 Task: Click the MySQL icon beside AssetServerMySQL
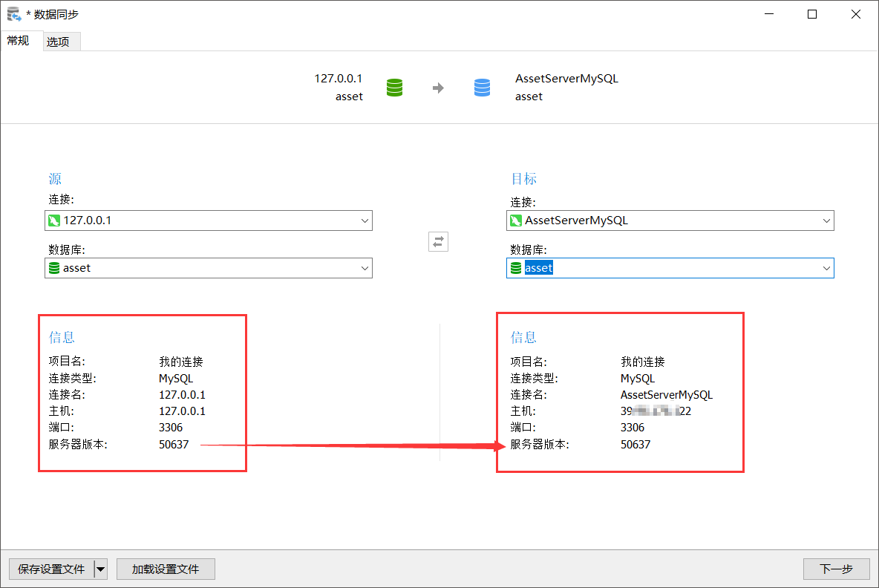pos(517,220)
